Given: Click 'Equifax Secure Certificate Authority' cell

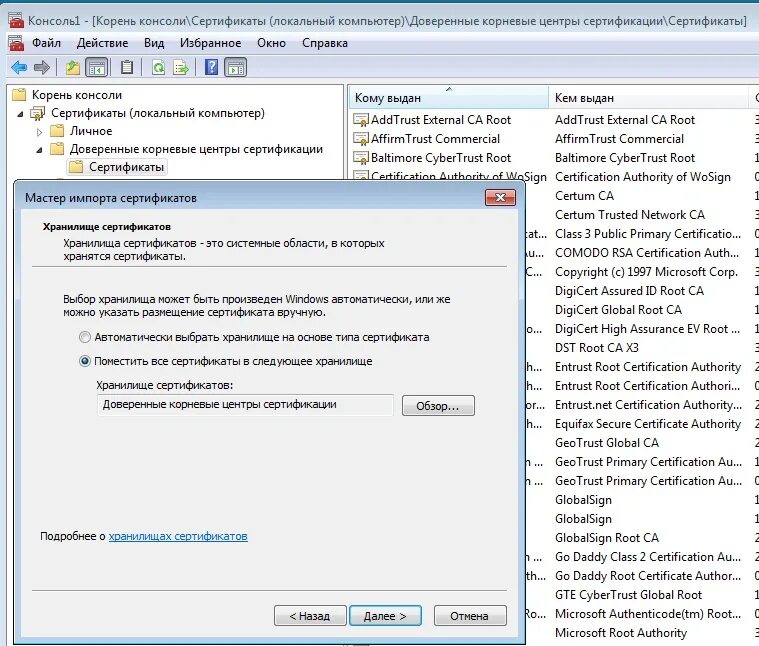Looking at the screenshot, I should [x=648, y=424].
